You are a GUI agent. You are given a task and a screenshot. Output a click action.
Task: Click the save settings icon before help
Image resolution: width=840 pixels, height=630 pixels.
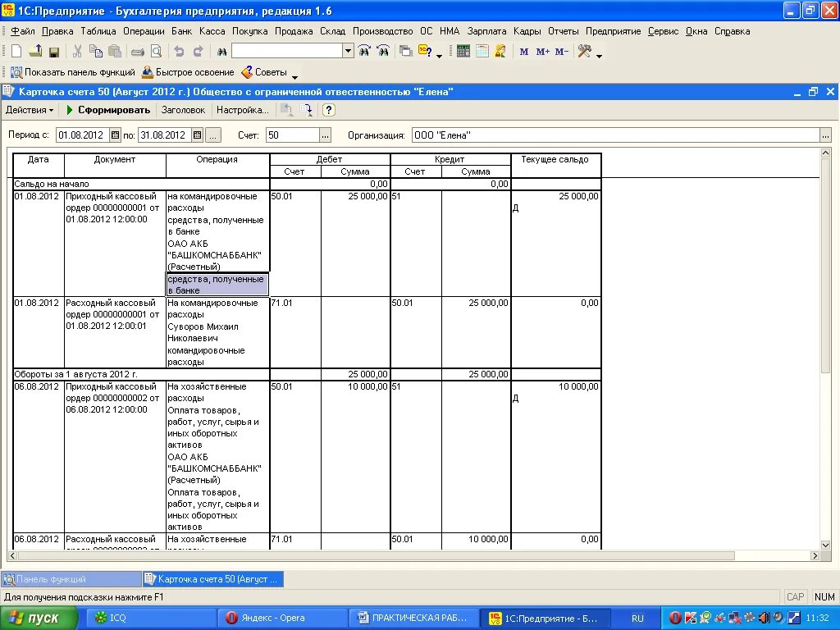(x=307, y=110)
